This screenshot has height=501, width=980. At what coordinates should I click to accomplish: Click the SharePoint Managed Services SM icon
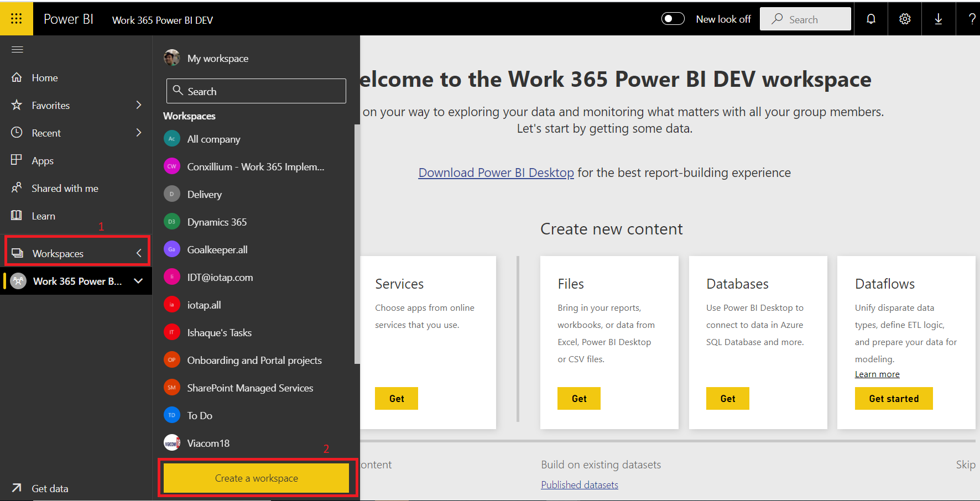172,388
